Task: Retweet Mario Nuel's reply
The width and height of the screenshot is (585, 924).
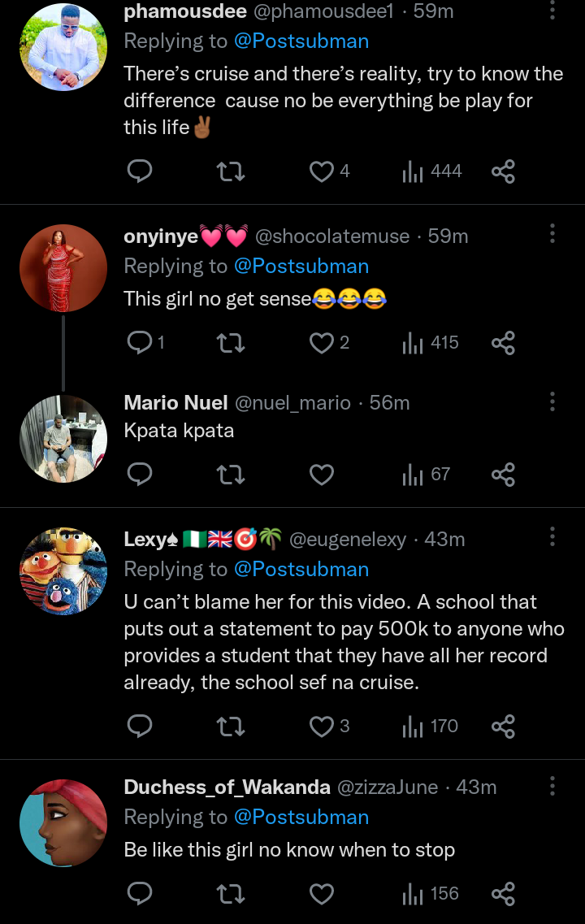Action: click(232, 475)
